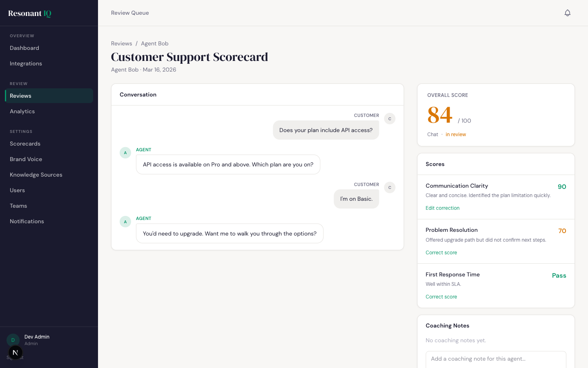Click Edit correction for Communication Clarity
This screenshot has height=368, width=588.
pos(442,208)
